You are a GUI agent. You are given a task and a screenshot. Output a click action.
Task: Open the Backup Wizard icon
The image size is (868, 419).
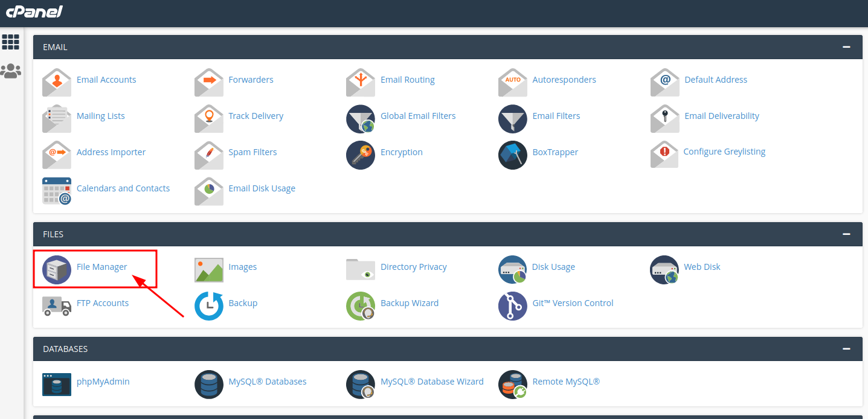click(x=361, y=306)
